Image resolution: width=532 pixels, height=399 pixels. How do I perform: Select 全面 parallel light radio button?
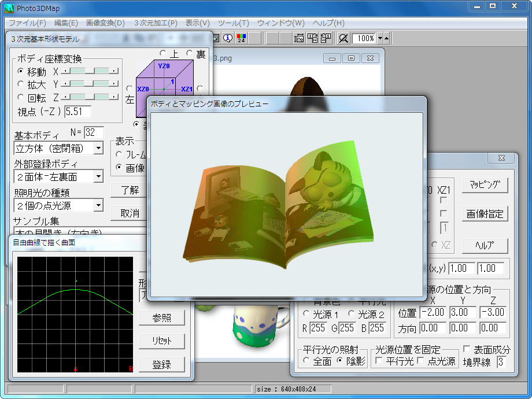306,361
